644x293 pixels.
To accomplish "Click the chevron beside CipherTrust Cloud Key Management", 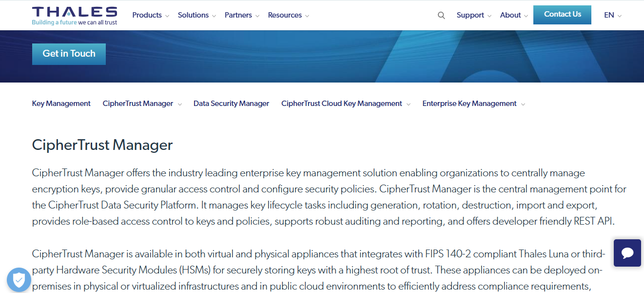I will 409,104.
